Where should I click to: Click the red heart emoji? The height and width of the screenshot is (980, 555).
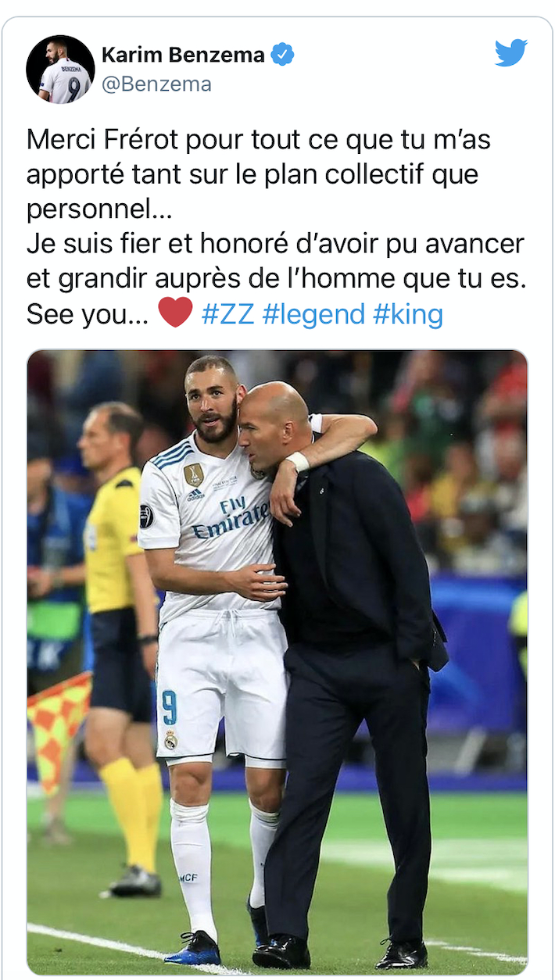pyautogui.click(x=175, y=313)
